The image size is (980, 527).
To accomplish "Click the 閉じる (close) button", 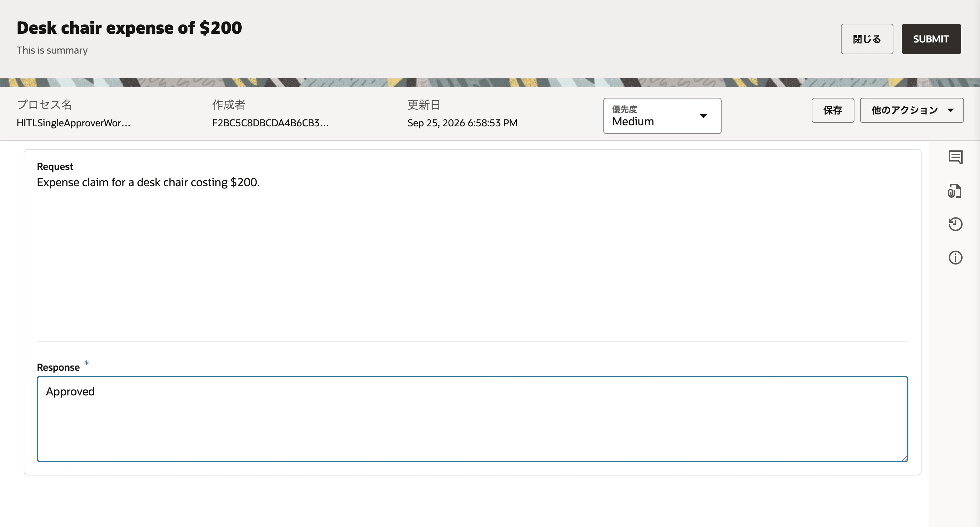I will 867,39.
